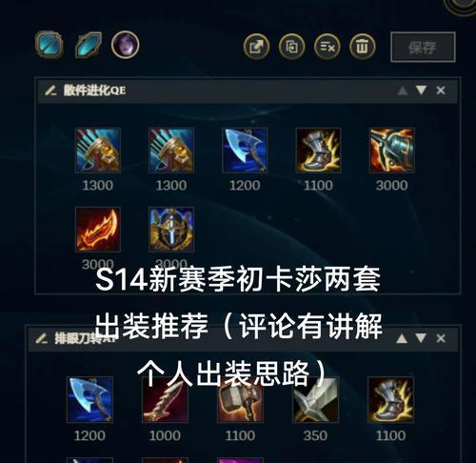The width and height of the screenshot is (476, 463).
Task: Rename the 散件进化QE block with the pencil
Action: pyautogui.click(x=50, y=91)
